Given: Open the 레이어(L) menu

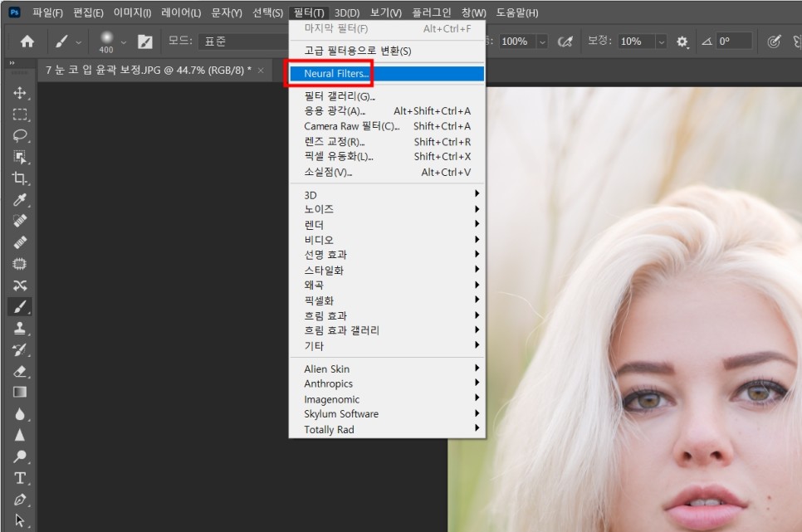Looking at the screenshot, I should point(180,12).
